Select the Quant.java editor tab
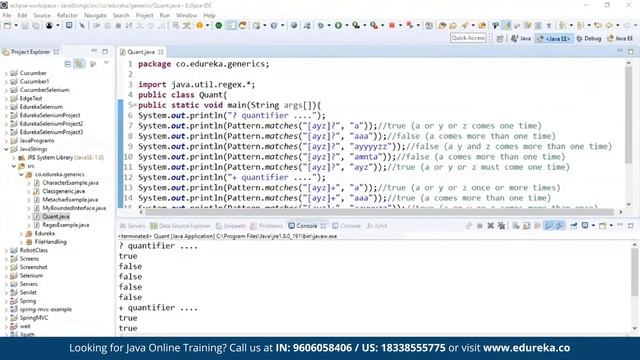Image resolution: width=640 pixels, height=360 pixels. click(141, 52)
